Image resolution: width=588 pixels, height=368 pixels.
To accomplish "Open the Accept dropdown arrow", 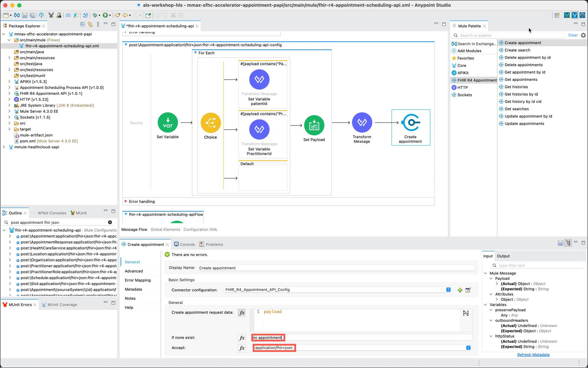I will (468, 348).
